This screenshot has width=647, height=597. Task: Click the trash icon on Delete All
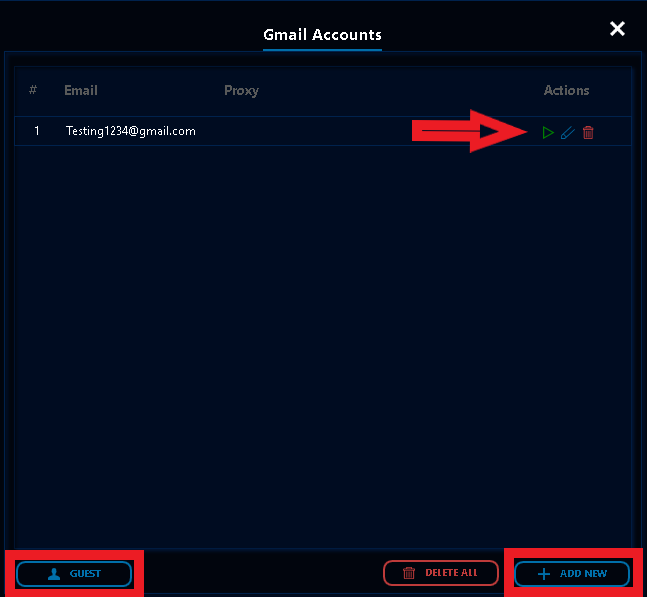(409, 573)
